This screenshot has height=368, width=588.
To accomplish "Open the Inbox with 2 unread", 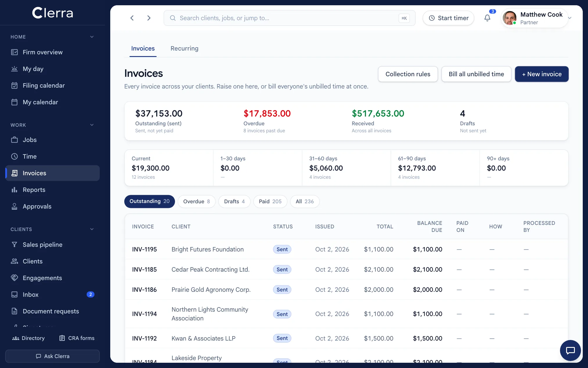I will (x=52, y=295).
